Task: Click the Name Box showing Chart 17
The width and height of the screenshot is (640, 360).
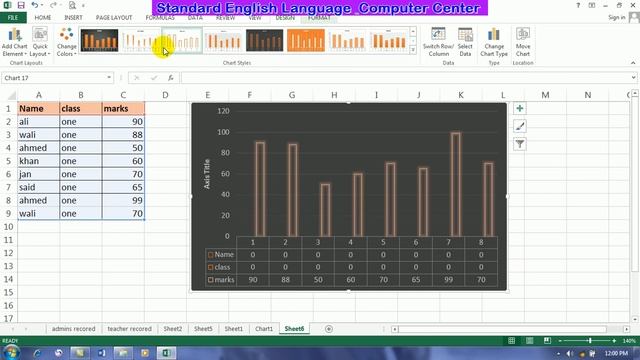Action: pos(53,78)
